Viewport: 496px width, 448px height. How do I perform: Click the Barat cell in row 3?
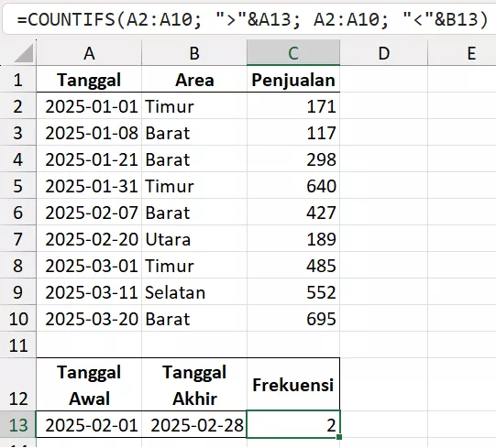coord(194,133)
